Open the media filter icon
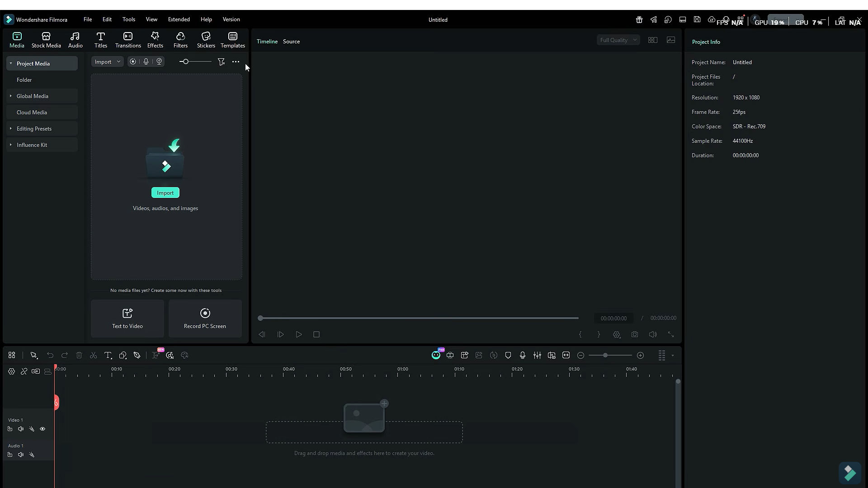Screen dimensions: 868x488 (221, 62)
